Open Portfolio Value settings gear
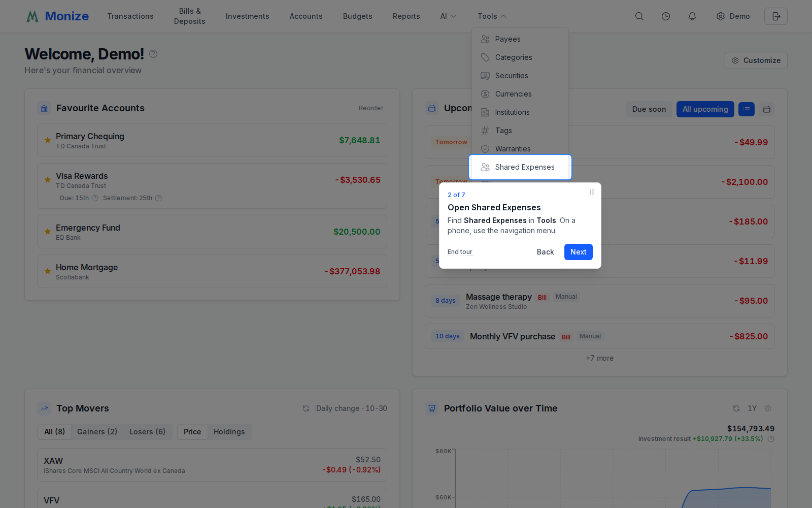 (768, 408)
